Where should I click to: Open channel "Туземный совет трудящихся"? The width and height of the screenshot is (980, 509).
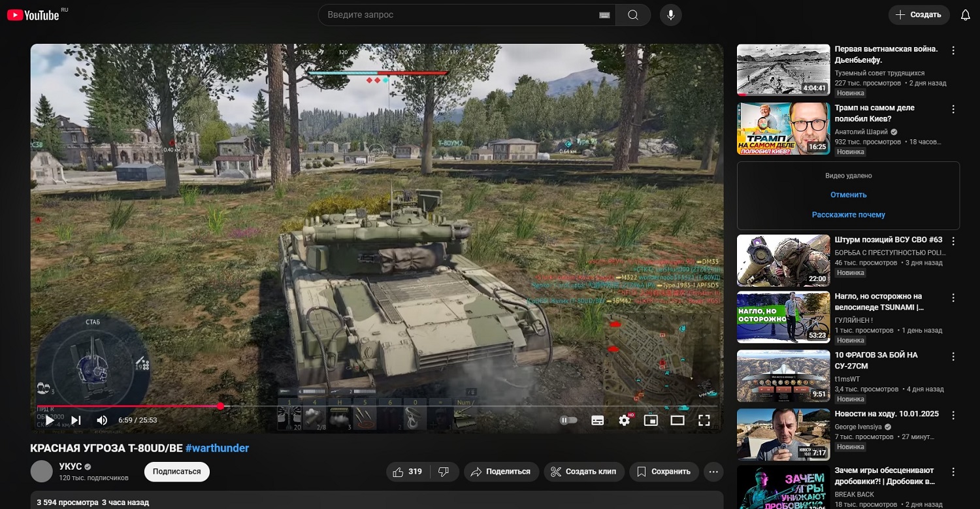tap(879, 73)
